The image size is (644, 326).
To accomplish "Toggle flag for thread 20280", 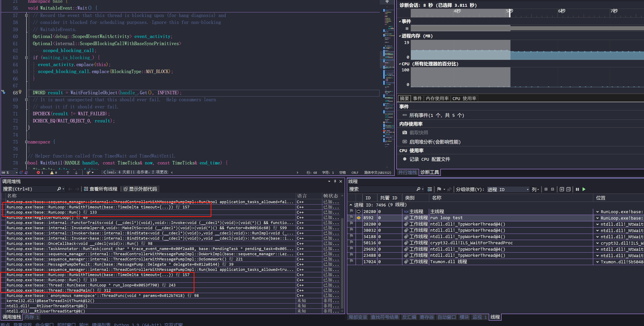I will pyautogui.click(x=351, y=211).
